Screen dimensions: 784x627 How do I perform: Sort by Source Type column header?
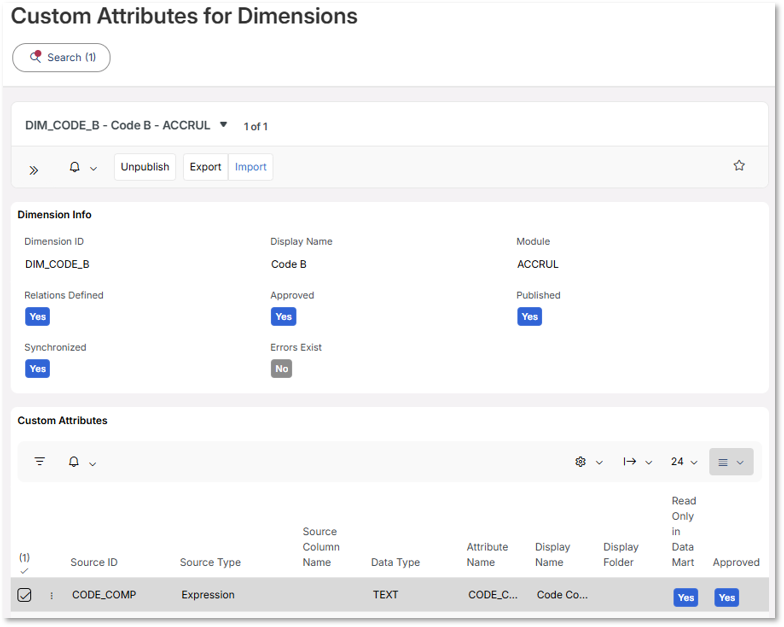(210, 562)
